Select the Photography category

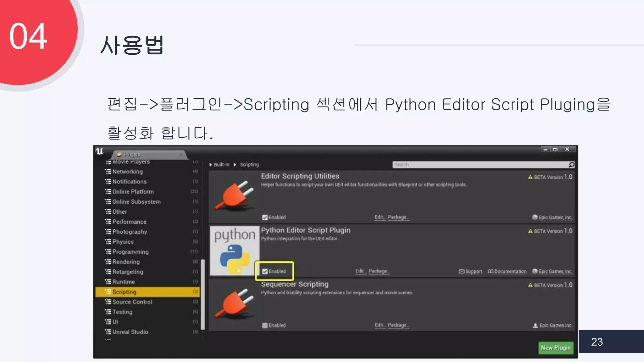click(x=130, y=232)
